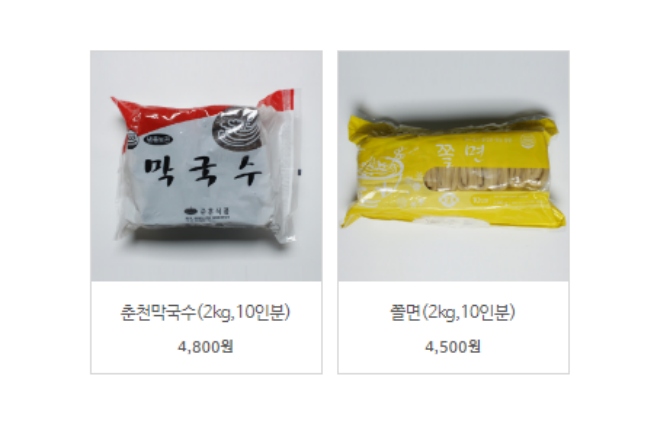Click the gray background above the 막국수 package
653x432 pixels.
click(206, 71)
